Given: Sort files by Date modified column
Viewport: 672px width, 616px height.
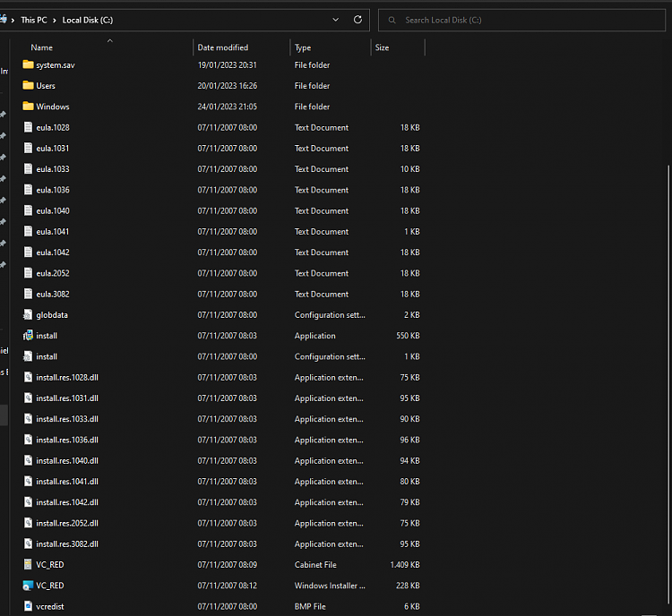Looking at the screenshot, I should pos(223,47).
